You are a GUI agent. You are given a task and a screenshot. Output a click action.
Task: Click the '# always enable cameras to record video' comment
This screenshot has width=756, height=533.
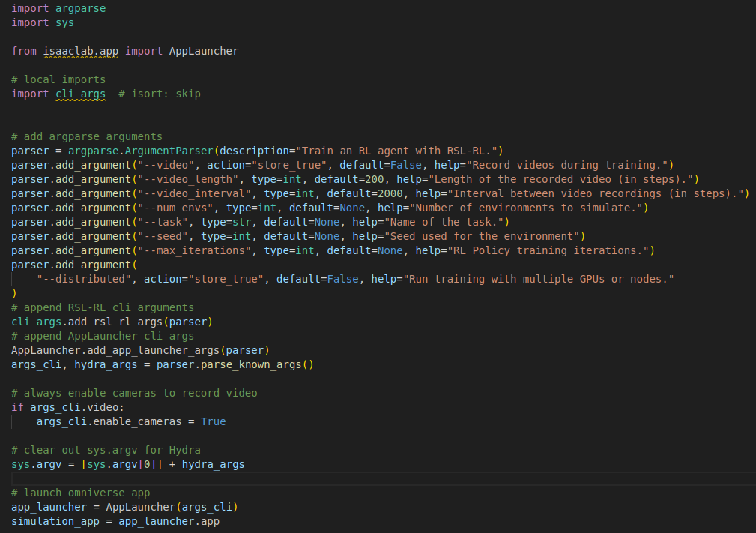[135, 393]
